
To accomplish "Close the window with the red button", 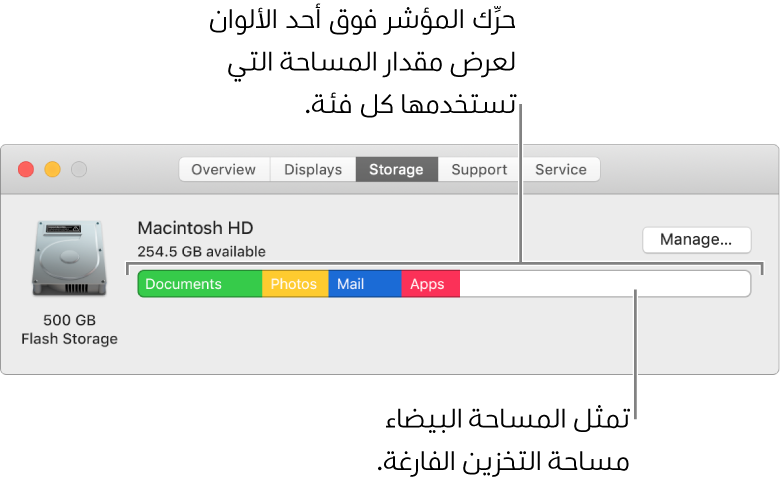I will point(26,170).
